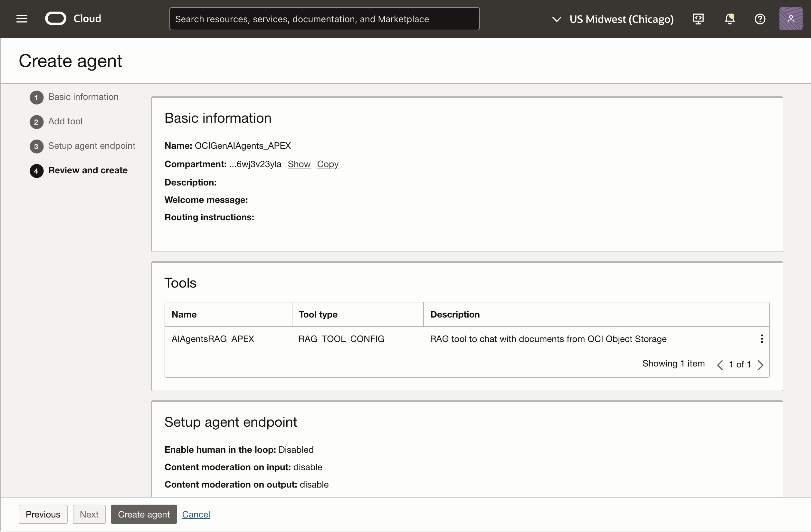
Task: Copy the compartment OCID
Action: (328, 164)
